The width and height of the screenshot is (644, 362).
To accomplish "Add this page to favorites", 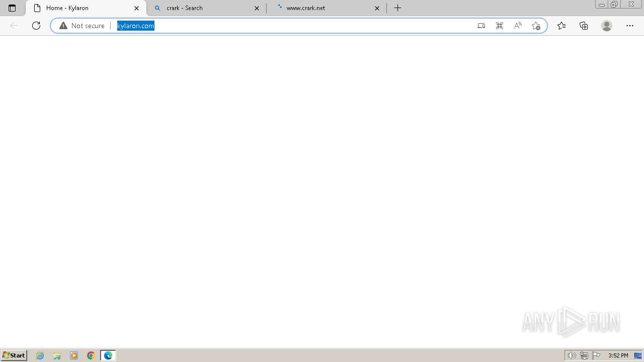I will (536, 26).
